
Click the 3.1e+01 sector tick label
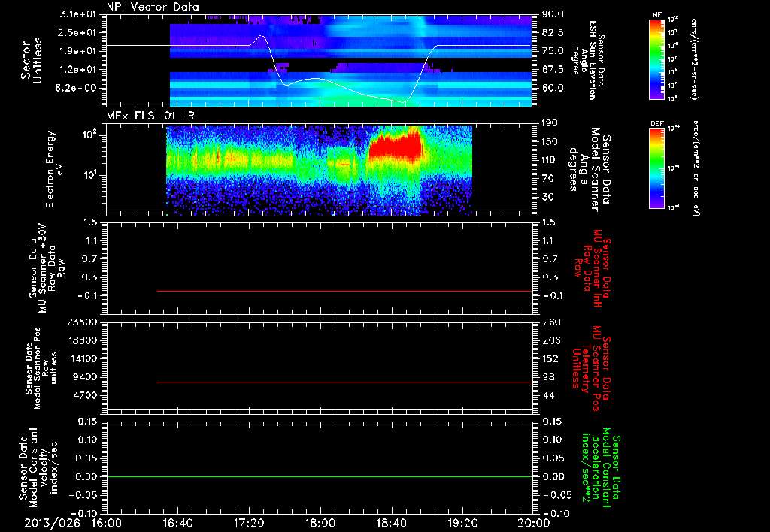[x=78, y=14]
